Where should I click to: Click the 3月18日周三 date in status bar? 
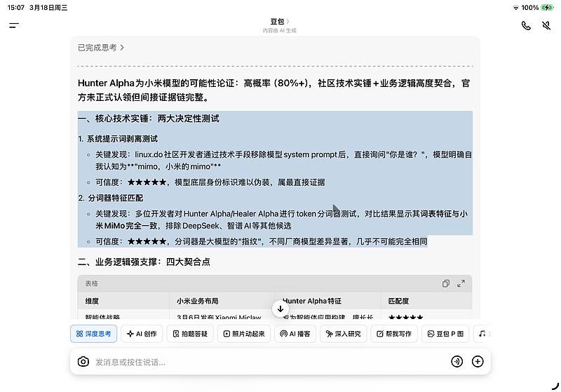pyautogui.click(x=48, y=8)
